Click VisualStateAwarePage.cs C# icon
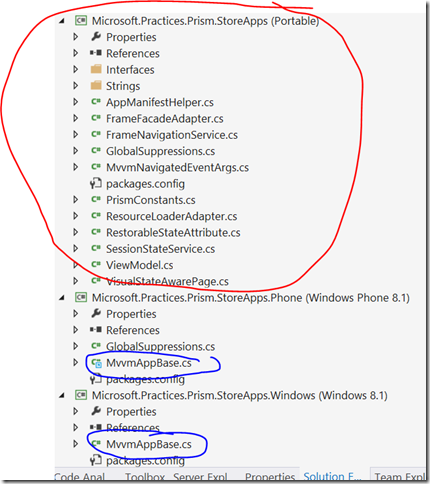The height and width of the screenshot is (484, 430). point(96,281)
